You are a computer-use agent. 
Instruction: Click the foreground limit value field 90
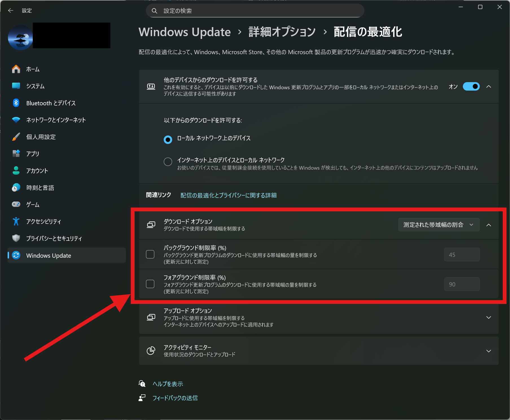click(x=462, y=284)
